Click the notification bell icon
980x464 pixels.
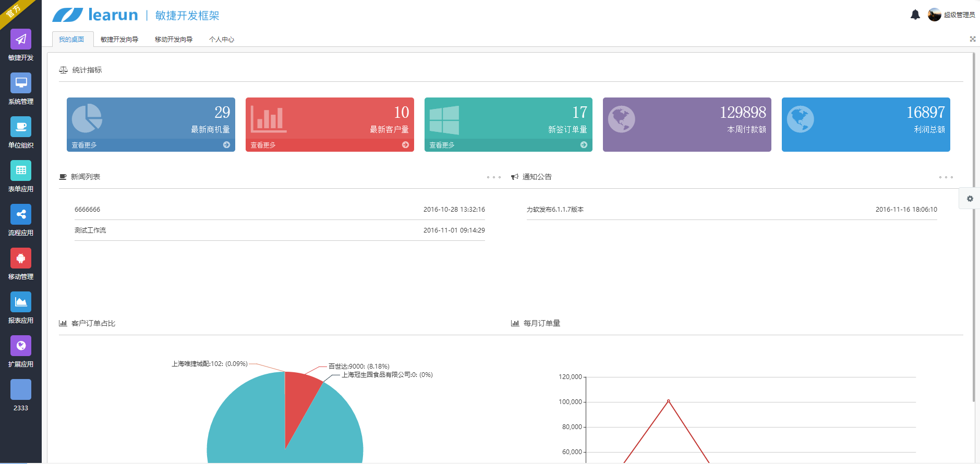point(915,15)
